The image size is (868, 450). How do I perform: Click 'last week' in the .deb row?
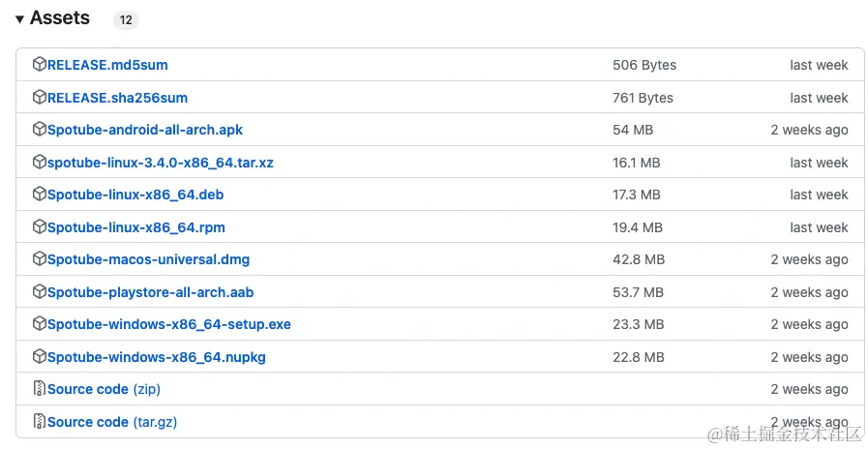(x=819, y=195)
